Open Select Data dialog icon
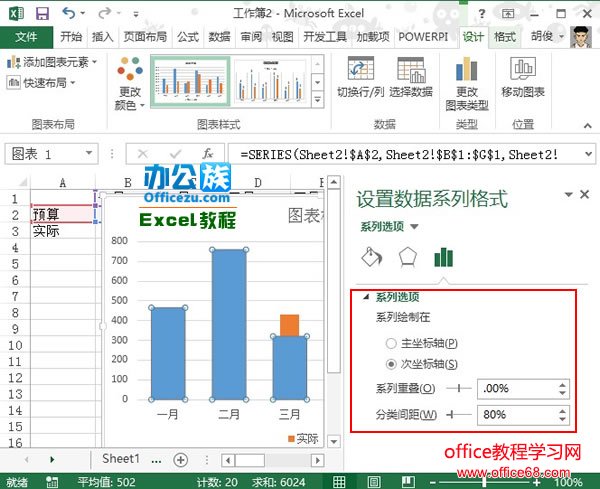Viewport: 600px width, 489px height. pyautogui.click(x=411, y=69)
